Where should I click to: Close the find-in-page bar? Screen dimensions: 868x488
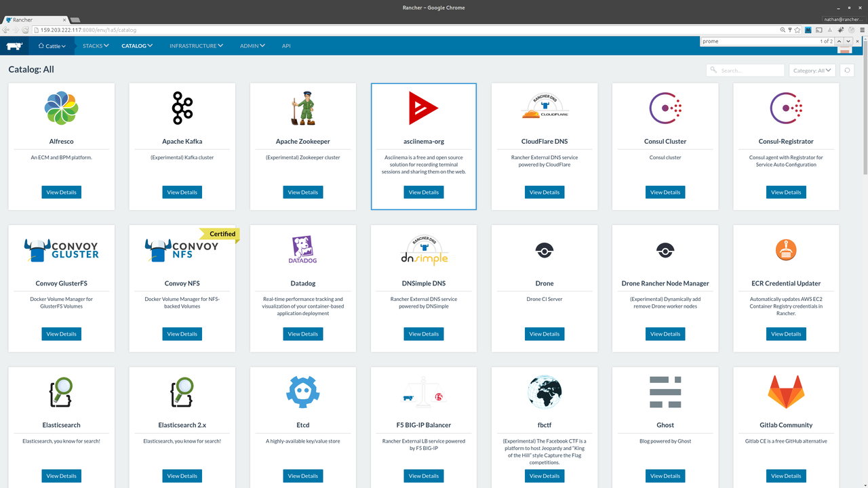(x=858, y=41)
